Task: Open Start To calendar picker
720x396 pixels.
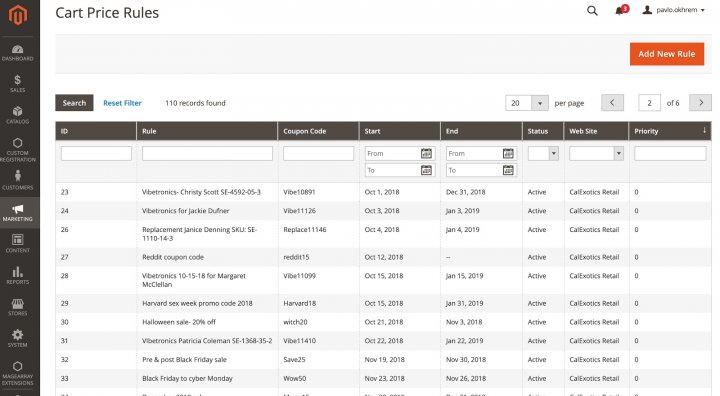Action: tap(426, 170)
